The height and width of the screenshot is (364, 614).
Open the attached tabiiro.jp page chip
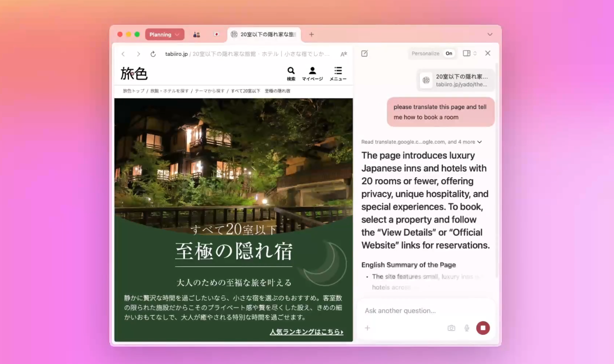(456, 80)
